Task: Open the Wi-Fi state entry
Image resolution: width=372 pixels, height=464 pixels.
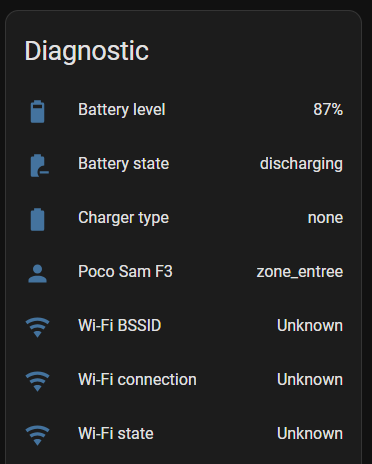Action: point(184,434)
